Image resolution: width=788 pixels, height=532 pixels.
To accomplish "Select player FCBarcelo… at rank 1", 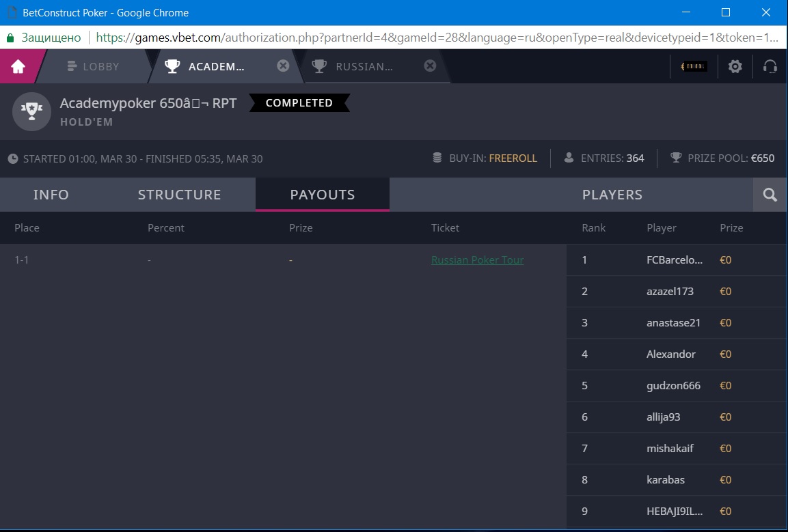I will (x=677, y=260).
